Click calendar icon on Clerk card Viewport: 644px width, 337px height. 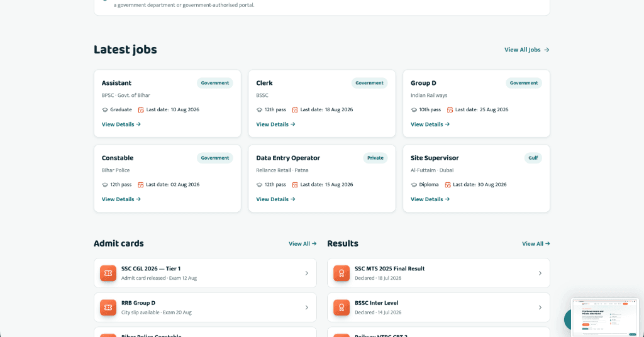[295, 109]
